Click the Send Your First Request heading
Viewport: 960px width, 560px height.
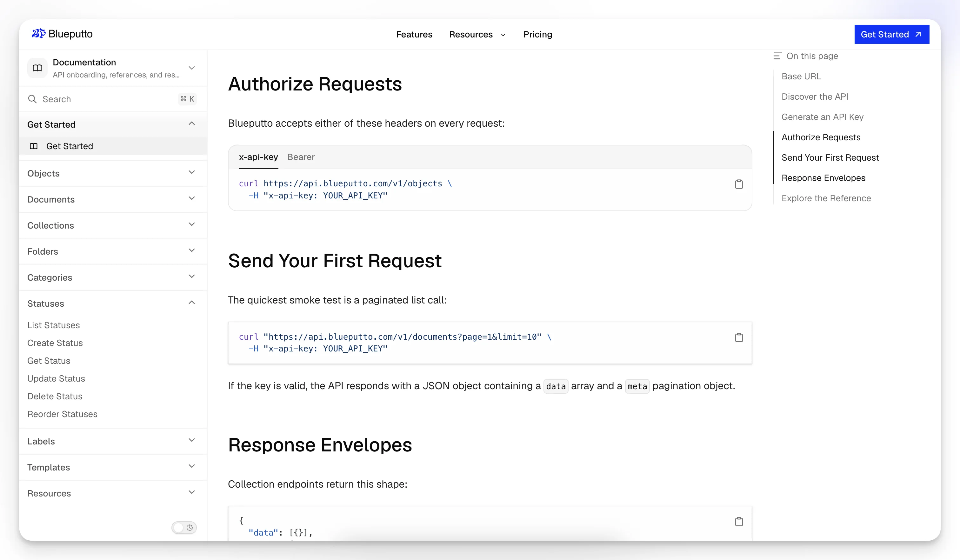(335, 261)
